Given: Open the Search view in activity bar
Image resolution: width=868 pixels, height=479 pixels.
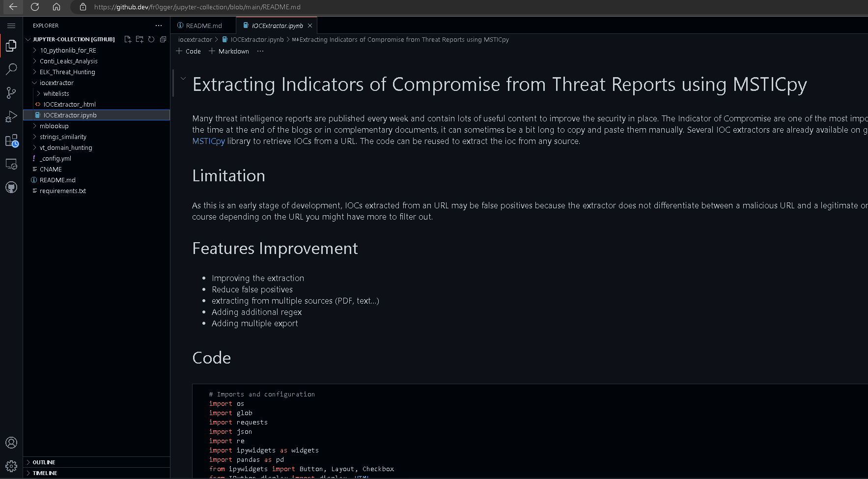Looking at the screenshot, I should (11, 69).
